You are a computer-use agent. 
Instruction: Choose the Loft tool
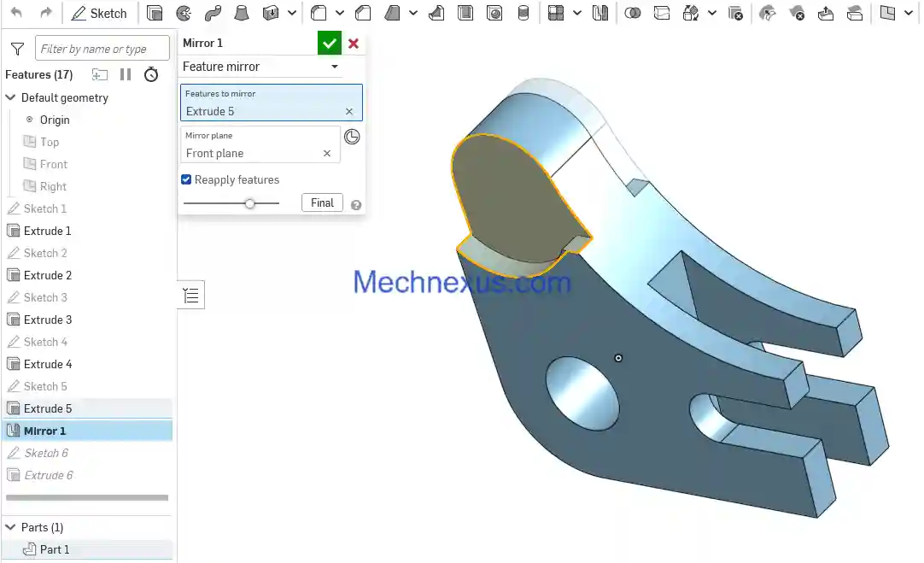click(242, 13)
